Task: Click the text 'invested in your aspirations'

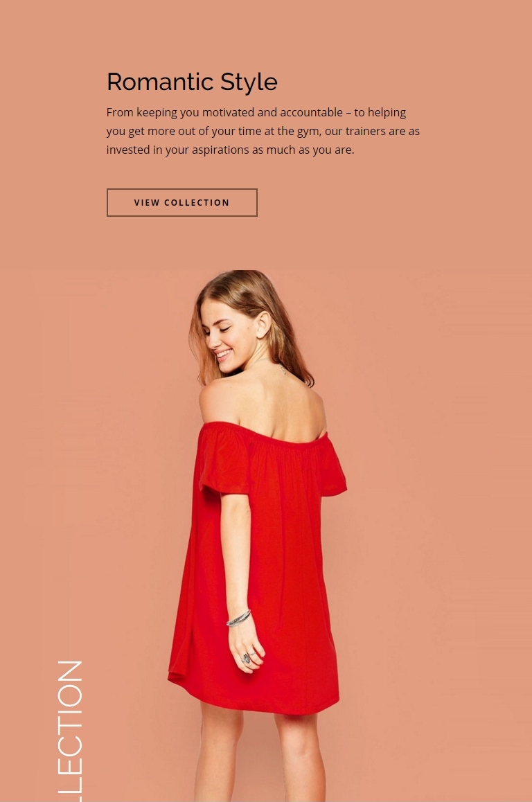Action: tap(177, 150)
